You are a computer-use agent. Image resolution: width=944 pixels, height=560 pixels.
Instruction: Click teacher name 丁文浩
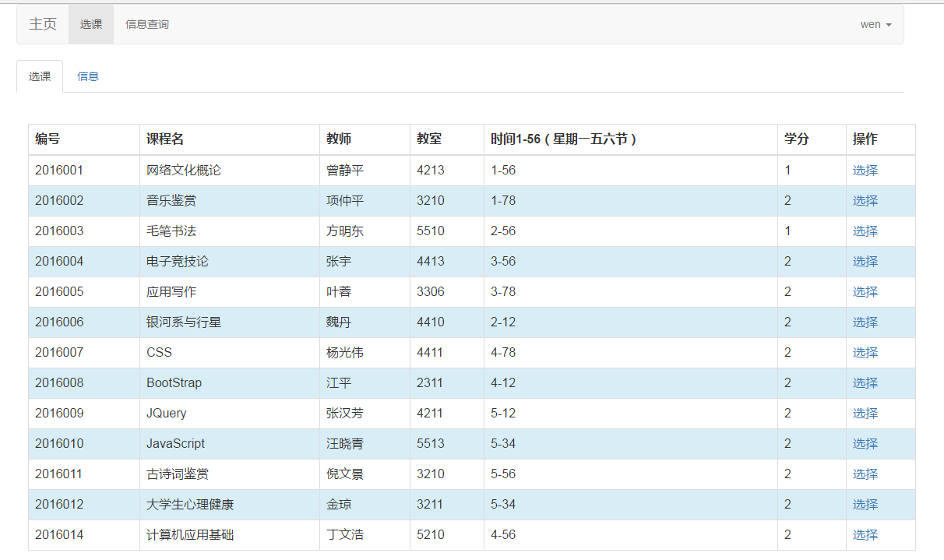(345, 534)
